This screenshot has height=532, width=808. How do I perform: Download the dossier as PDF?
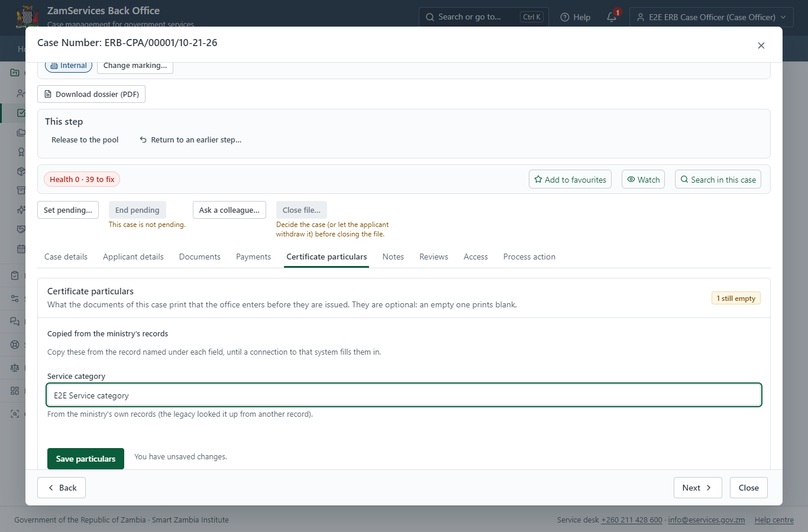pos(91,94)
